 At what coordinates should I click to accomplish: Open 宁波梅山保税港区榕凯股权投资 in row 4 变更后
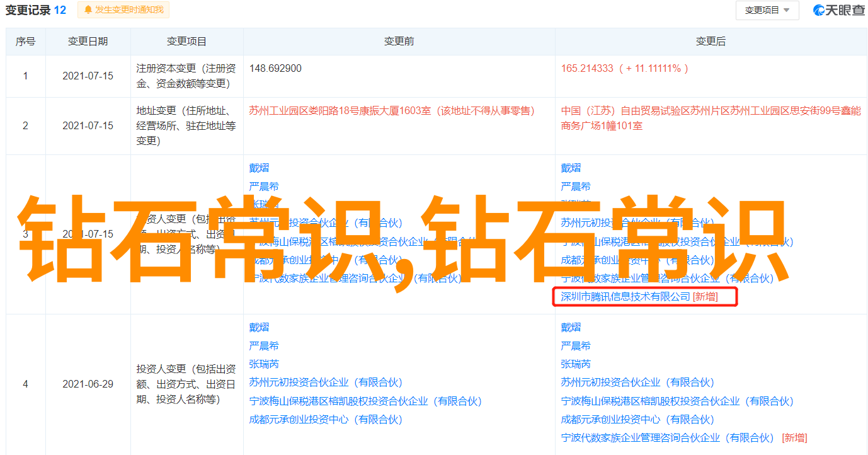coord(678,401)
